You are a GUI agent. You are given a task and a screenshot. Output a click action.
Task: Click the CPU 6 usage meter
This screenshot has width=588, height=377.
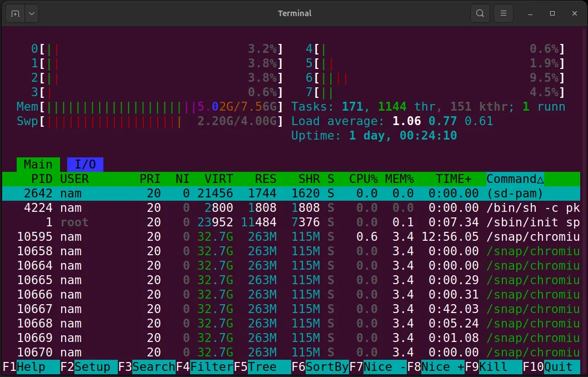(435, 78)
